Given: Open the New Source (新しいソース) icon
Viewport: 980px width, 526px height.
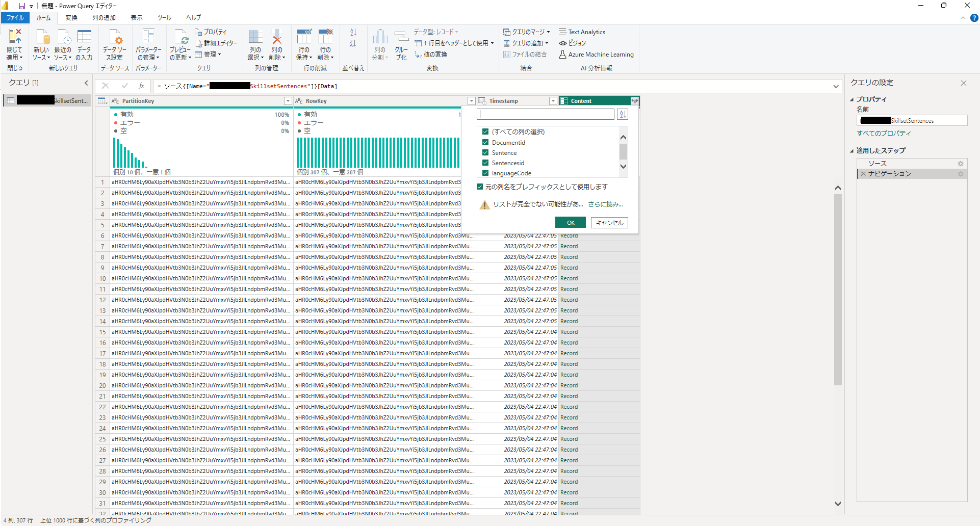Looking at the screenshot, I should click(x=41, y=37).
